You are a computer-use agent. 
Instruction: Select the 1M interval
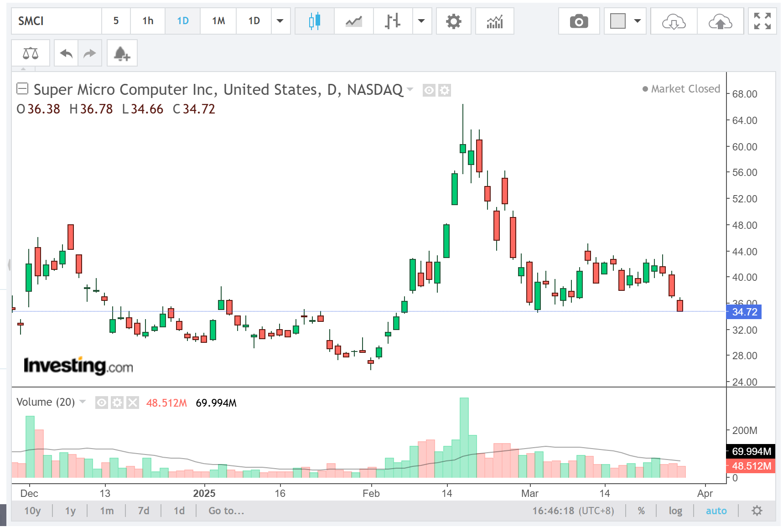coord(218,21)
